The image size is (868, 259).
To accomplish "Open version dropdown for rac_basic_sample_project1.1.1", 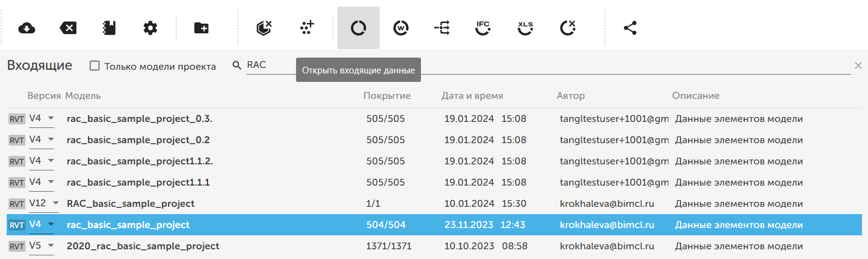I will click(x=42, y=183).
